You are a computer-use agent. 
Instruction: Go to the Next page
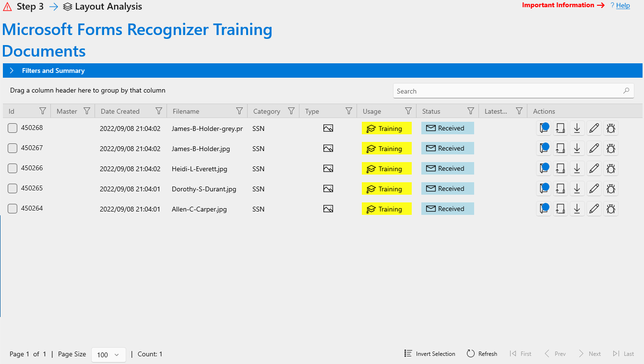(590, 354)
